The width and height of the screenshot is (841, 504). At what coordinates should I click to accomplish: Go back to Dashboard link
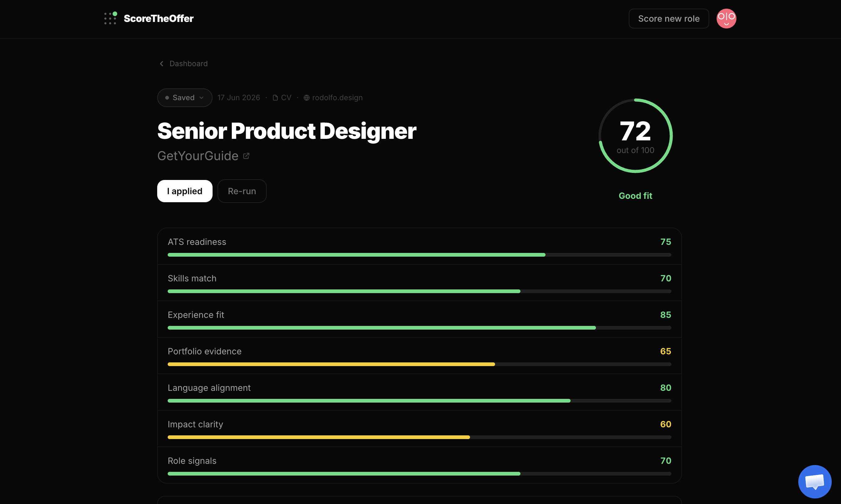click(188, 63)
